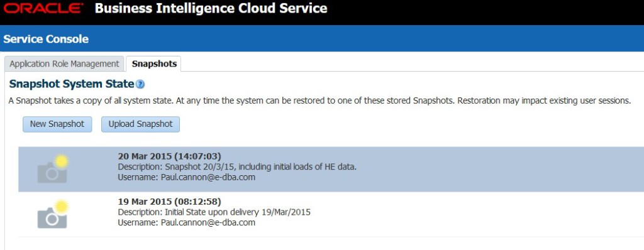Click the username under the 20 Mar snapshot
The image size is (644, 250).
186,177
